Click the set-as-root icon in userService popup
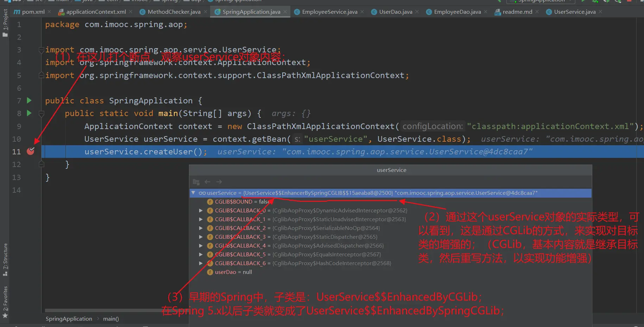644x327 pixels. (x=196, y=182)
